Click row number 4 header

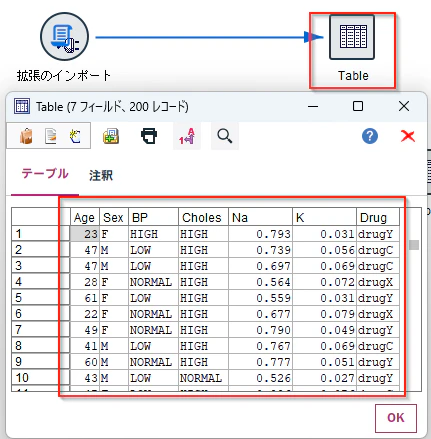coord(41,282)
